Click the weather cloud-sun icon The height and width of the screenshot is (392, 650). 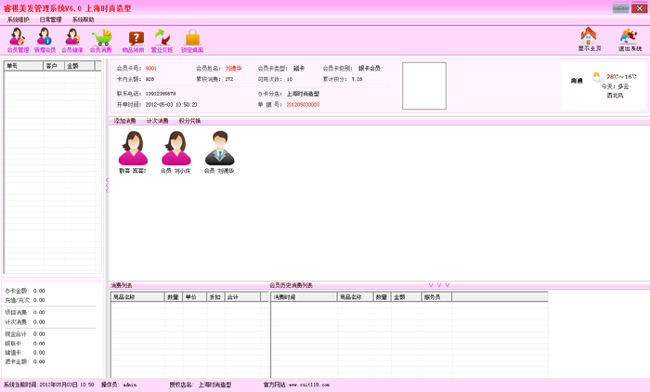click(598, 77)
